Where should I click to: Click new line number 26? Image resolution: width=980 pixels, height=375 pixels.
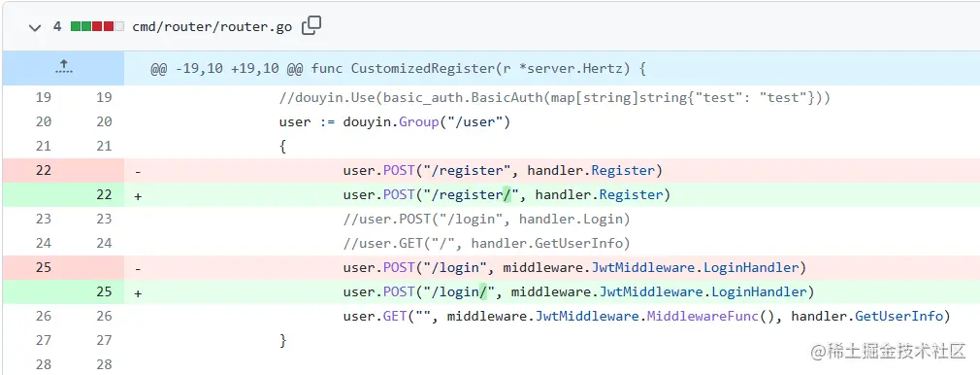click(x=104, y=316)
